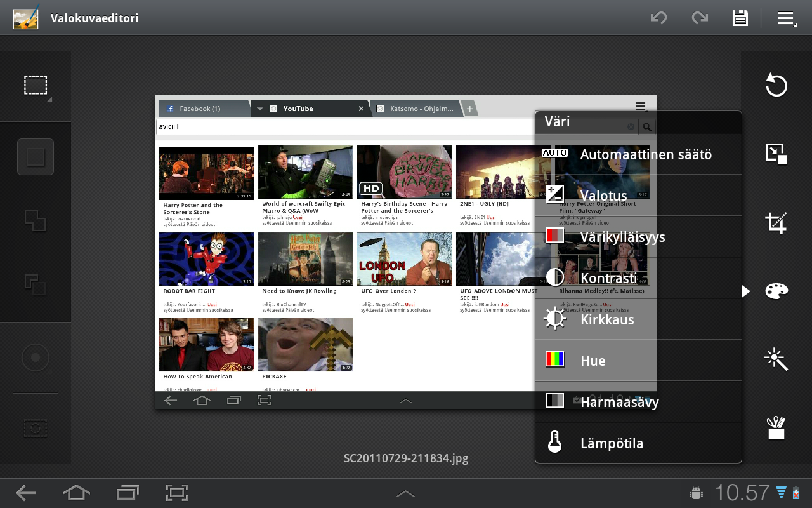The height and width of the screenshot is (508, 812).
Task: Choose Harmaasävy from the Väri menu
Action: pyautogui.click(x=638, y=402)
